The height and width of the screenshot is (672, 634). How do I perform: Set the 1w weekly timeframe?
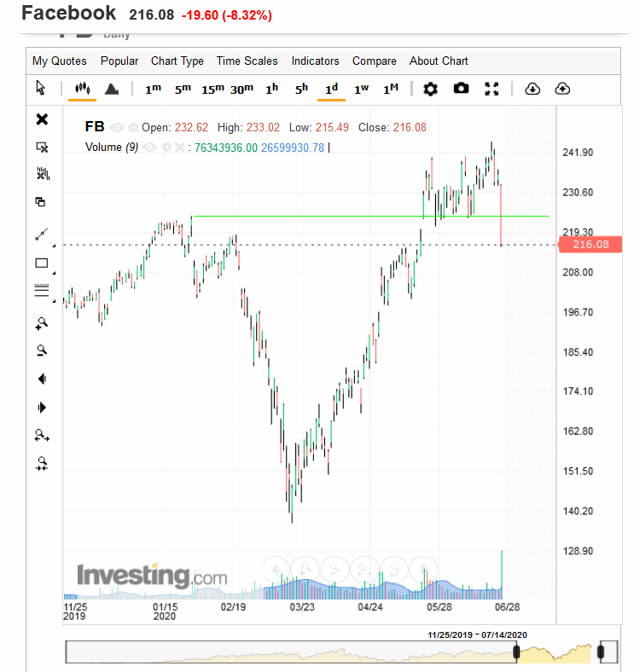point(361,90)
